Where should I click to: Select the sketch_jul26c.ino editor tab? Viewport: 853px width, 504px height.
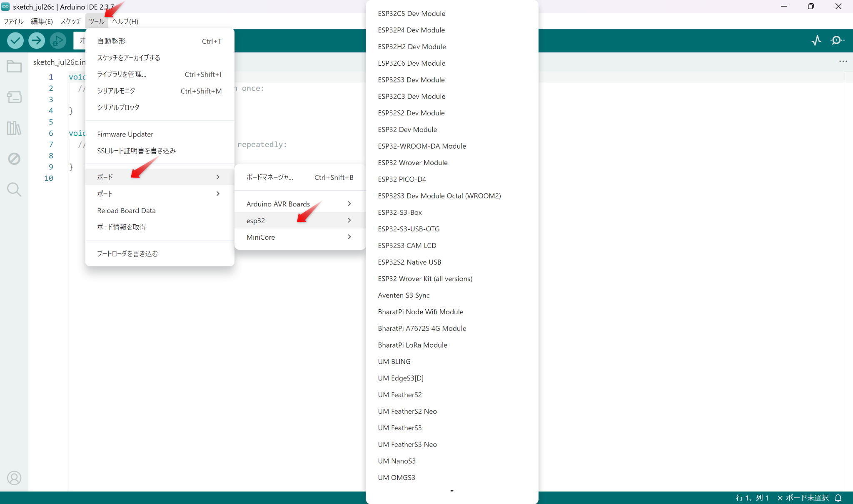(59, 62)
